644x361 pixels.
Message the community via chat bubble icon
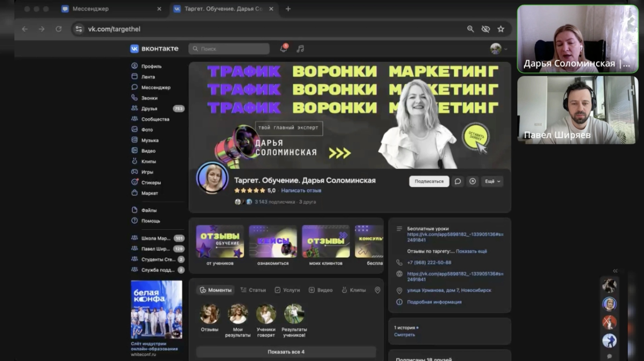point(458,181)
